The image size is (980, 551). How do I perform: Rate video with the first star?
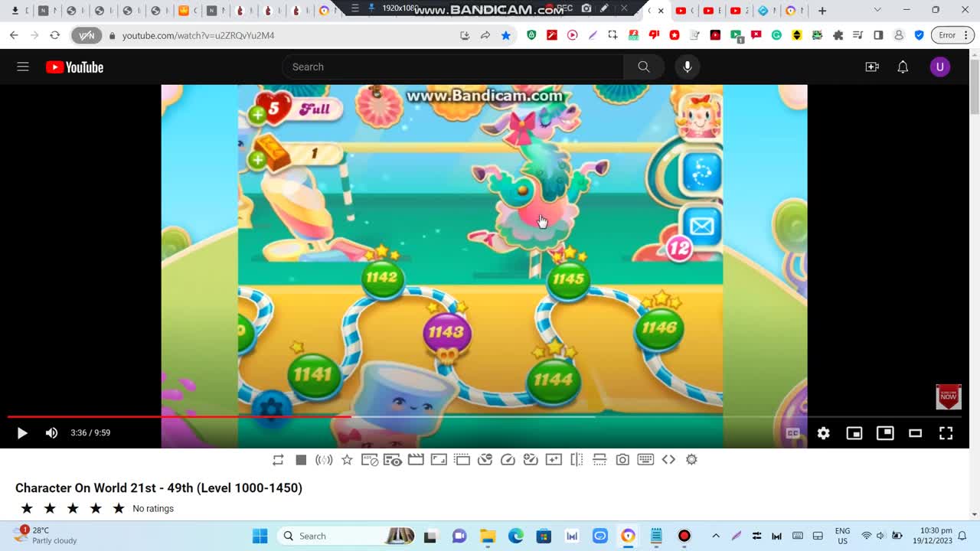pos(27,508)
